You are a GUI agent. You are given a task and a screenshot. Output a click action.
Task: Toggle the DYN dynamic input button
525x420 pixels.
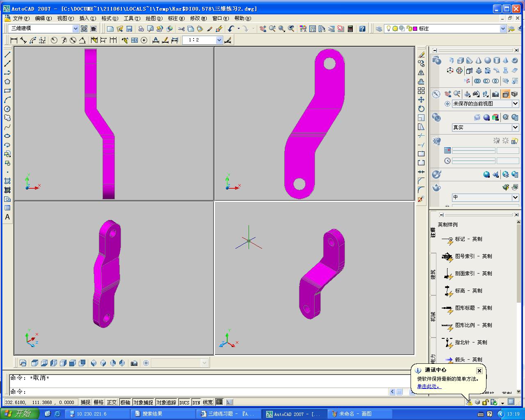coord(196,402)
